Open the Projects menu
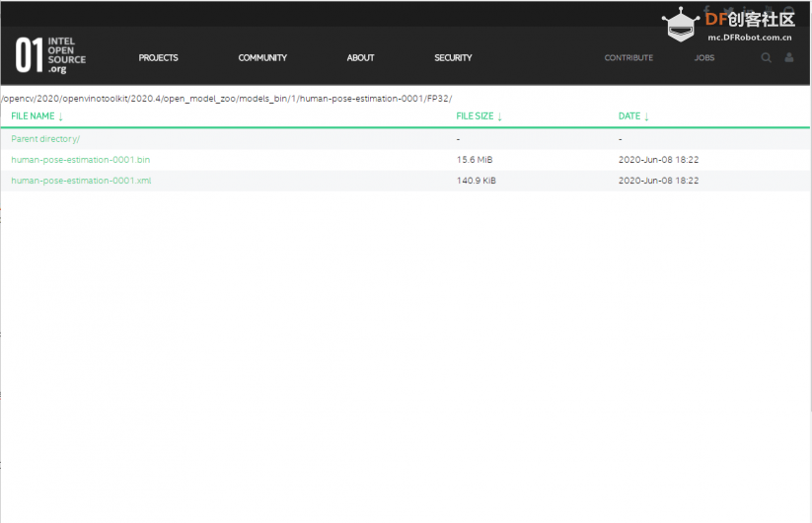Image resolution: width=812 pixels, height=523 pixels. (x=158, y=57)
